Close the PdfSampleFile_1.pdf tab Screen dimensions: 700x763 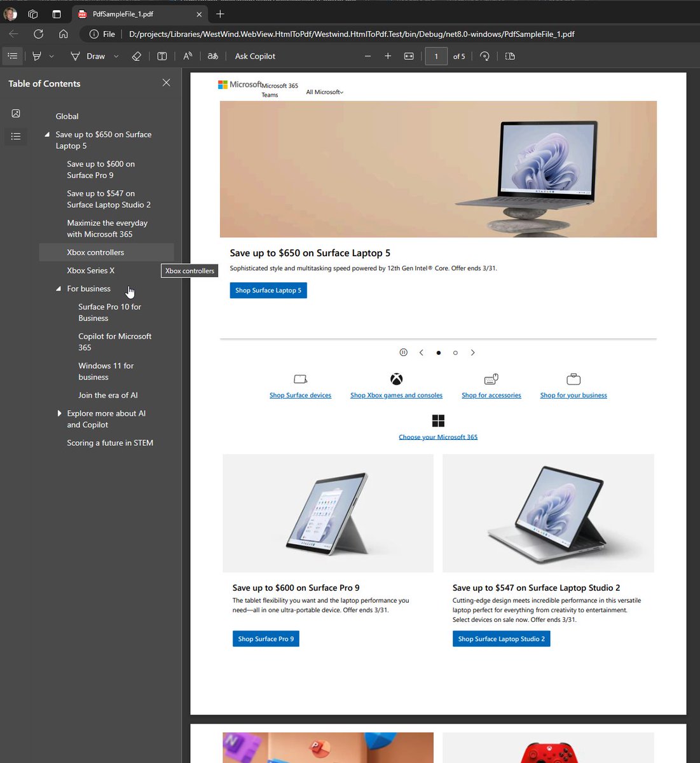point(199,14)
